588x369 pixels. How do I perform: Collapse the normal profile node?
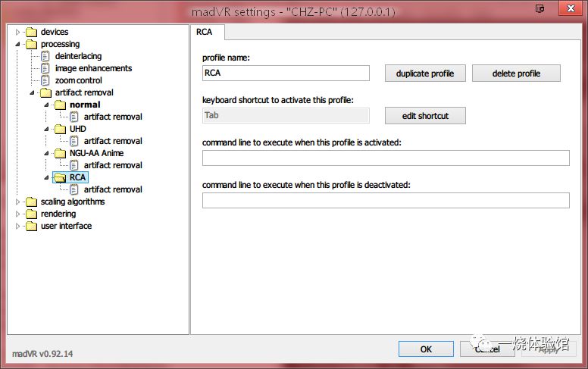(x=46, y=105)
